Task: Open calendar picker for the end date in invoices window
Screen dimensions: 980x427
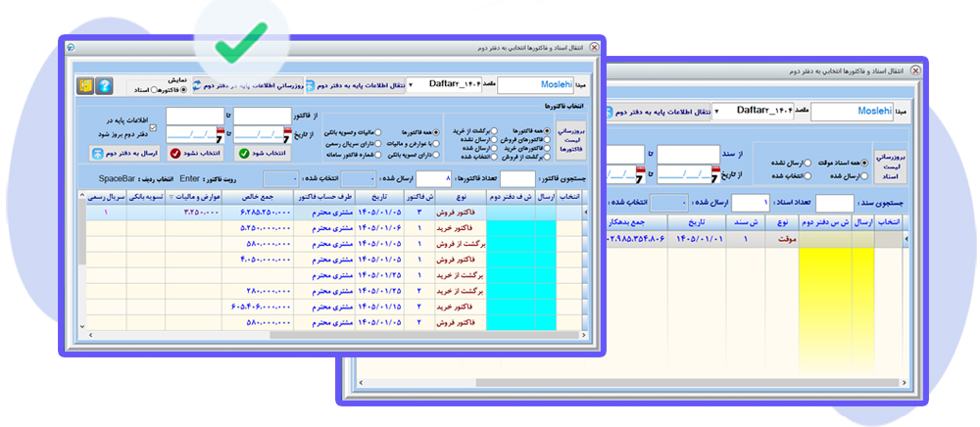Action: point(220,133)
